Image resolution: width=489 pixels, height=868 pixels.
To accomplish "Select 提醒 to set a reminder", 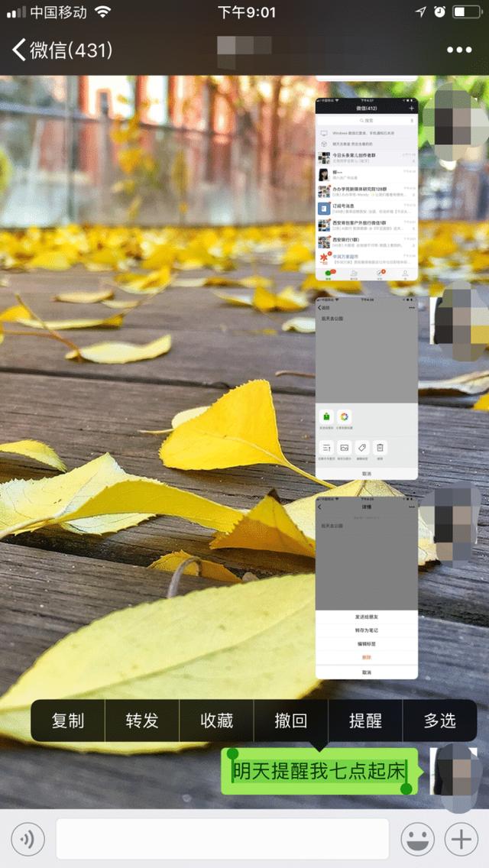I will tap(365, 721).
